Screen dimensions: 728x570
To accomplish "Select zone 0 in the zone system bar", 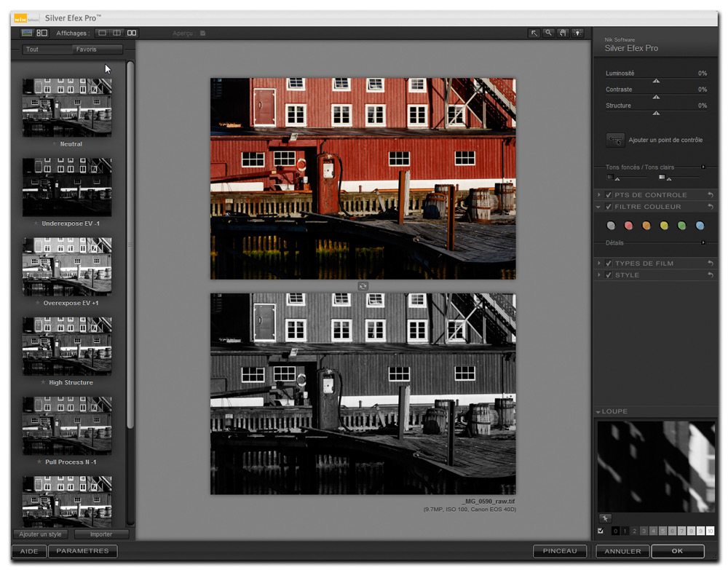I will (616, 531).
